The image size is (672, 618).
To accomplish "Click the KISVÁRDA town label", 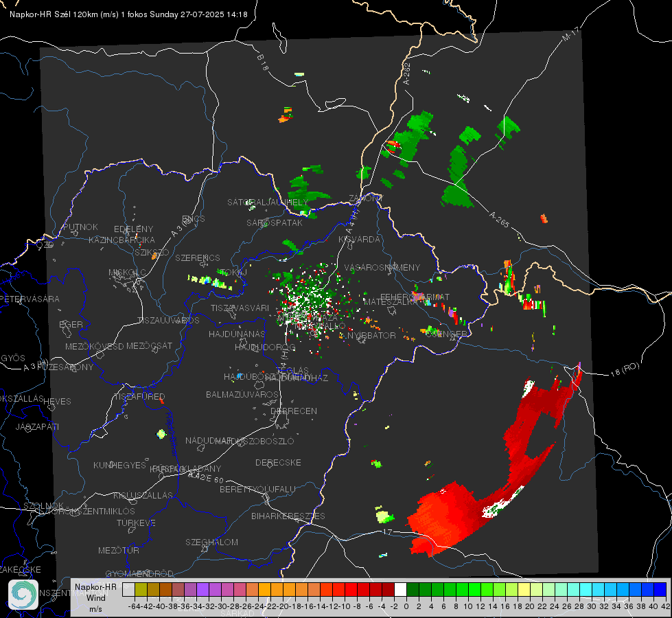I will click(x=359, y=240).
